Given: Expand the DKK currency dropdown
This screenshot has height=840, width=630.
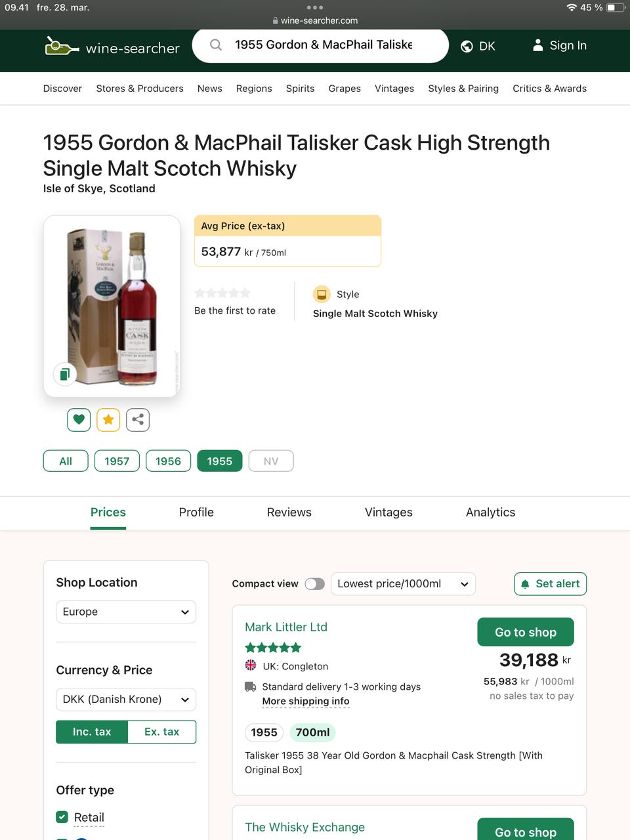Looking at the screenshot, I should (126, 700).
